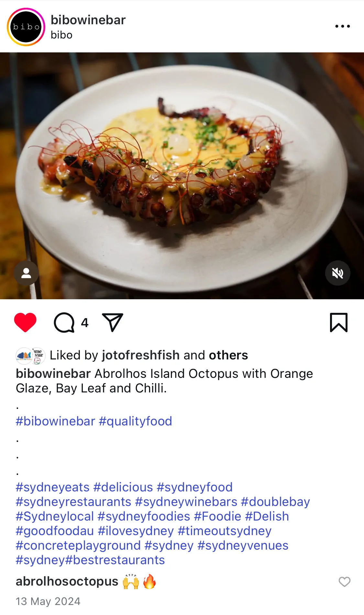Open the #qualityfood hashtag
Screen dimensions: 364x615
click(135, 421)
